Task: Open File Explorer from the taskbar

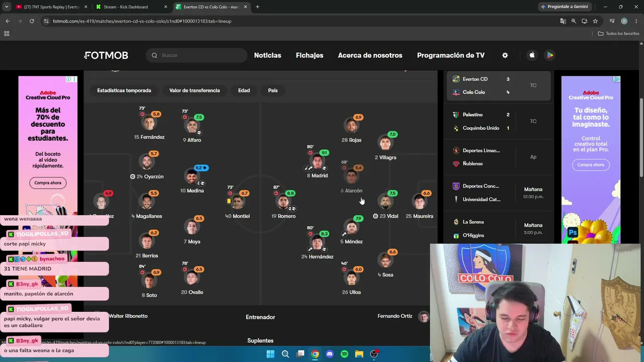Action: (x=359, y=354)
